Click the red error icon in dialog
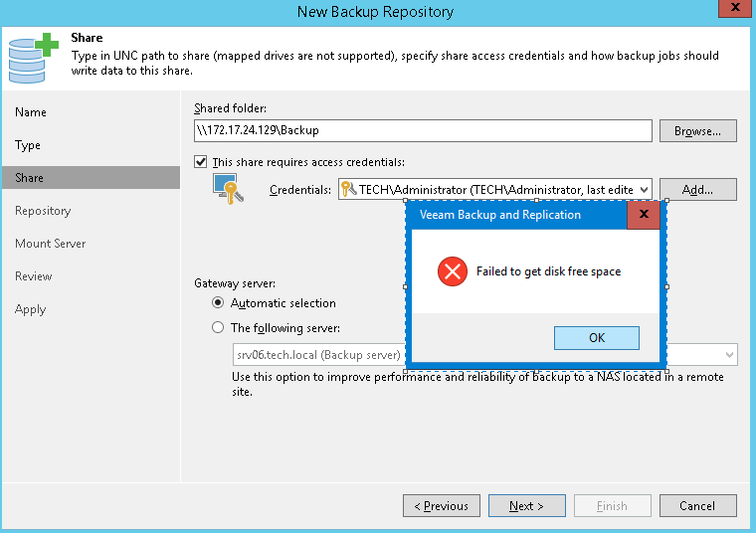 tap(453, 271)
